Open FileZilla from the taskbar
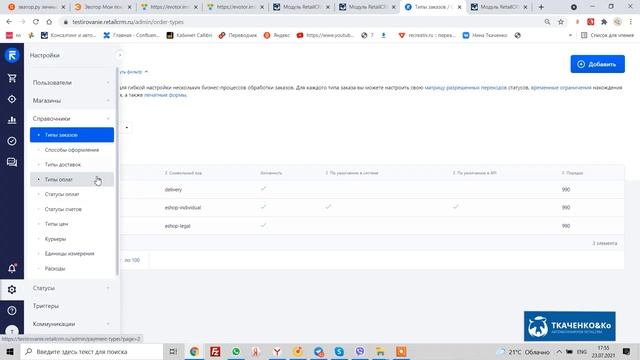 (x=215, y=351)
